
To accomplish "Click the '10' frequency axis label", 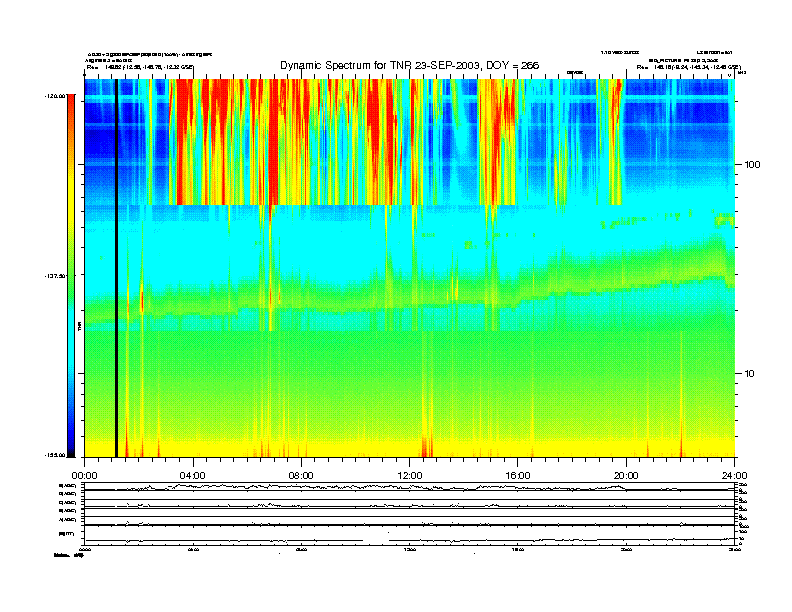I will (x=750, y=374).
